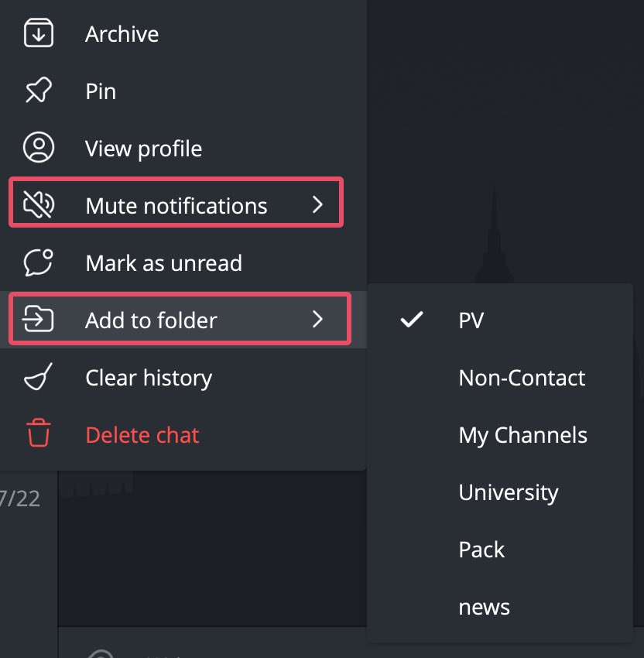Click the Clear history broom icon
This screenshot has width=644, height=658.
(38, 376)
